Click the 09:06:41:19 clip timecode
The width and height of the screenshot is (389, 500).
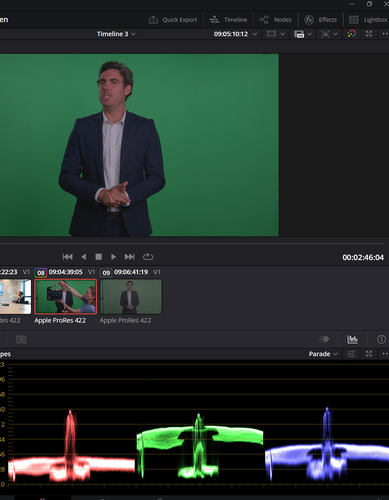131,272
